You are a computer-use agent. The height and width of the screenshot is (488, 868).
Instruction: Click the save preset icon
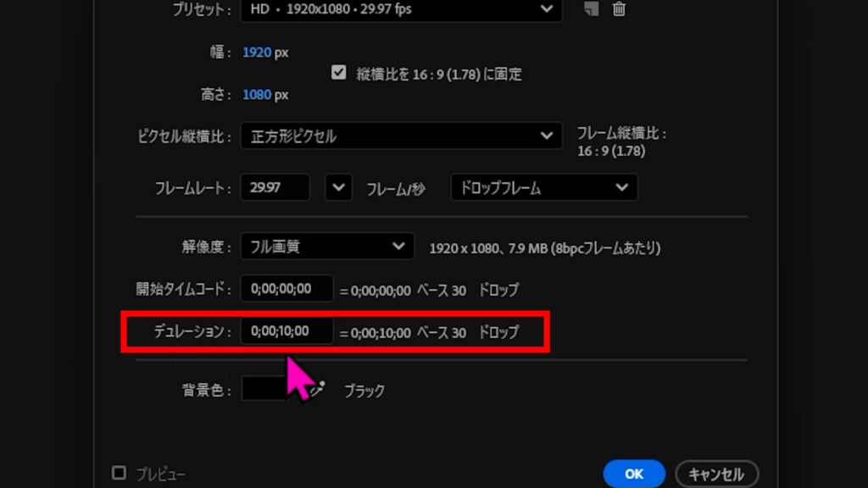click(591, 9)
